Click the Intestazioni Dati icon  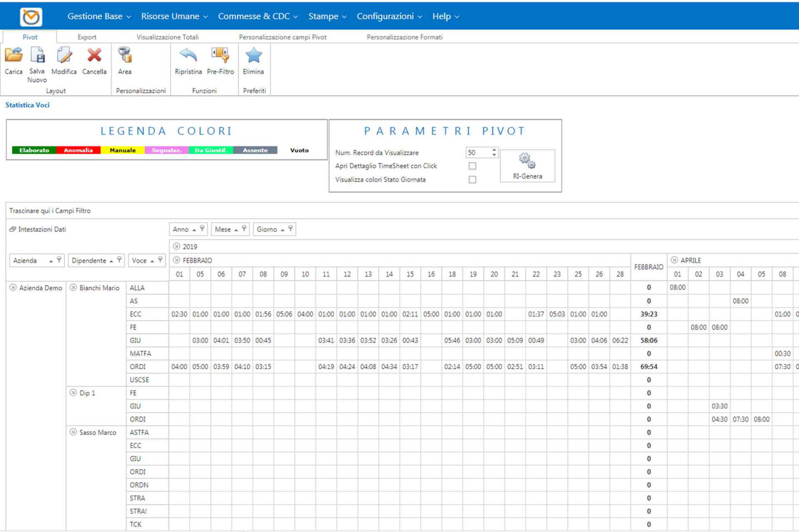click(13, 229)
